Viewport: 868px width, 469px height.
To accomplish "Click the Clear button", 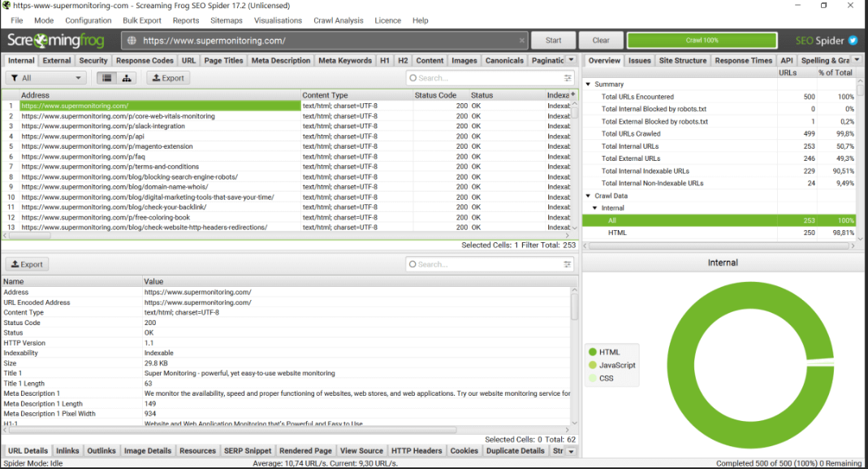I will click(x=601, y=41).
